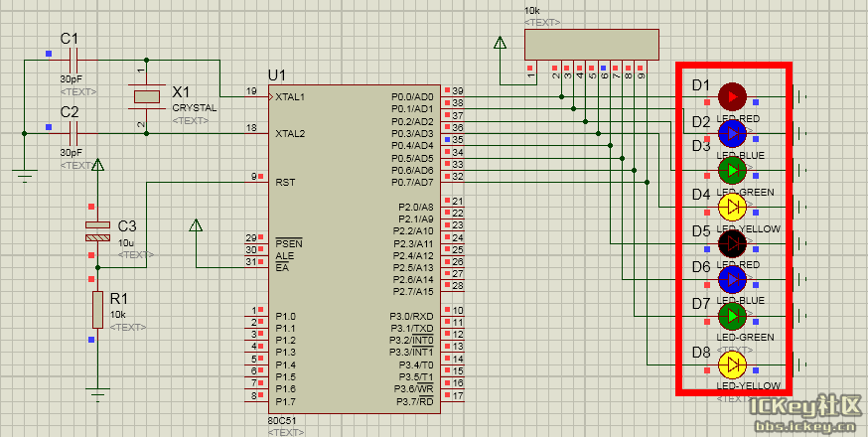Select resistor R1 symbol
Screen dimensions: 868x437
coord(97,309)
